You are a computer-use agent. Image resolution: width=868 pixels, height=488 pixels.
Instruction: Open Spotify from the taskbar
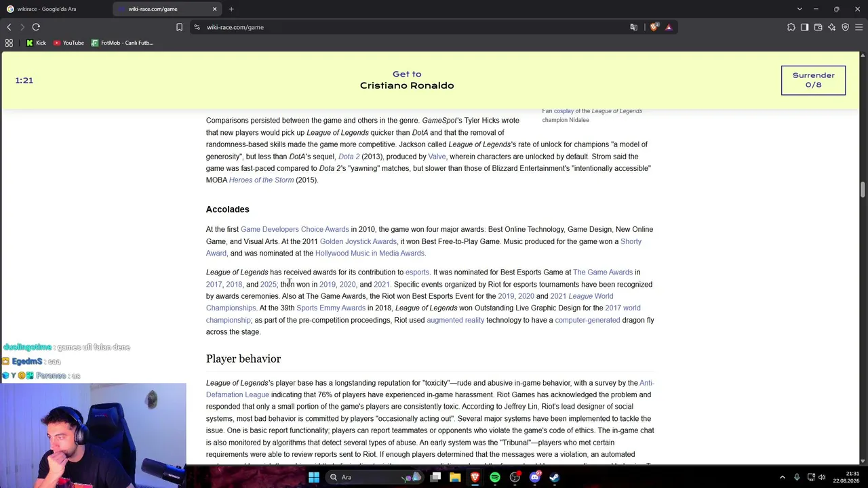point(495,477)
